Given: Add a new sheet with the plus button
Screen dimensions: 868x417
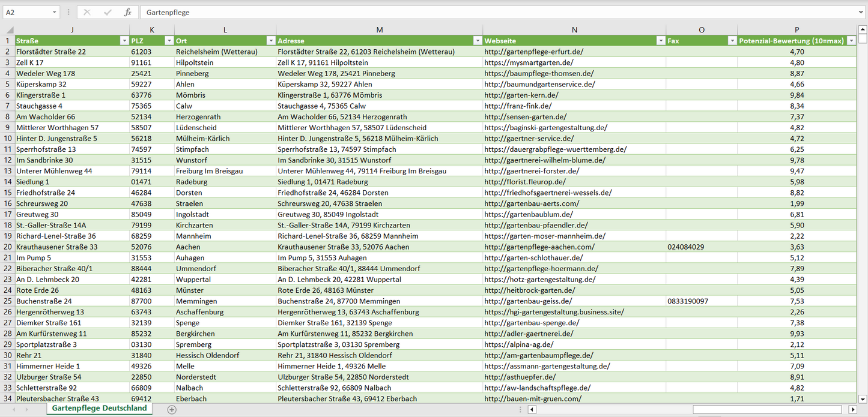Looking at the screenshot, I should coord(172,409).
